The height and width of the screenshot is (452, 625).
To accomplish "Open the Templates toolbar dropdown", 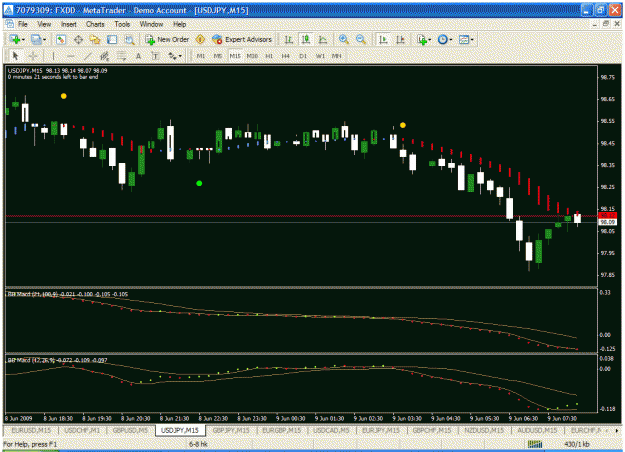I will pyautogui.click(x=466, y=39).
